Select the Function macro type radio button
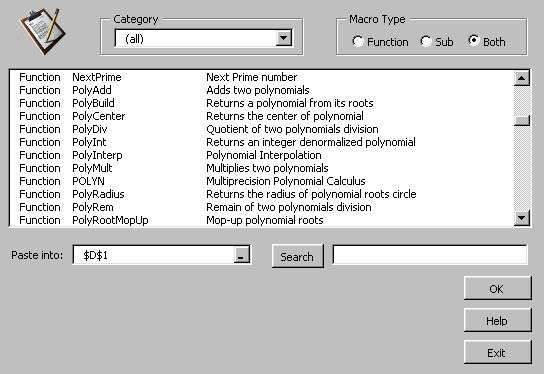The height and width of the screenshot is (374, 544). pos(357,42)
